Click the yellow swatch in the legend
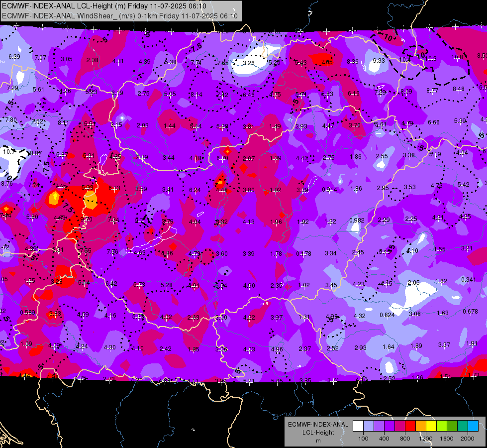The width and height of the screenshot is (487, 448). (431, 426)
